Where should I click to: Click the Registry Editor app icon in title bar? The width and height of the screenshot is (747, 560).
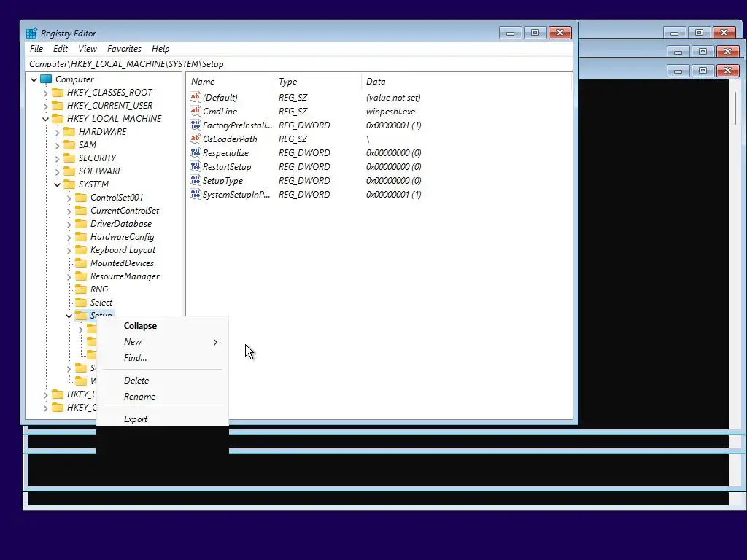(31, 34)
